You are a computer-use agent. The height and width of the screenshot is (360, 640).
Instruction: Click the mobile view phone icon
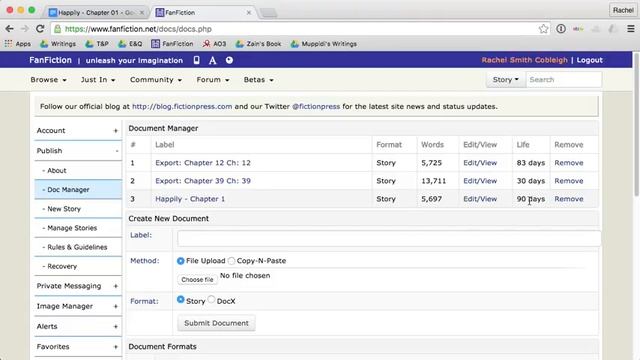[x=196, y=60]
